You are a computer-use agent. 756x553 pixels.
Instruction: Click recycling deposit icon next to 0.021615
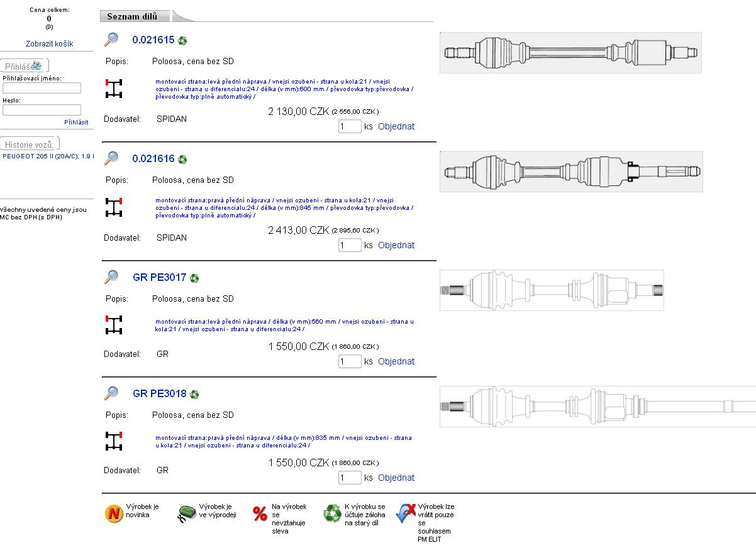(x=182, y=41)
